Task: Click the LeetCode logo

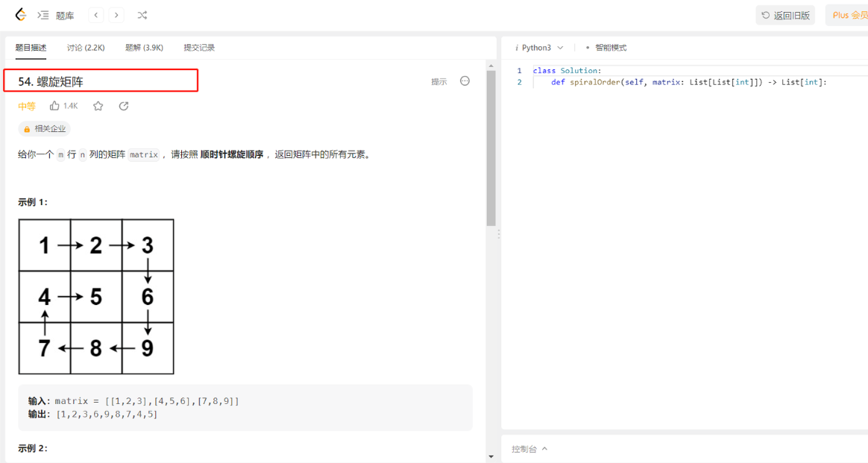Action: (20, 14)
